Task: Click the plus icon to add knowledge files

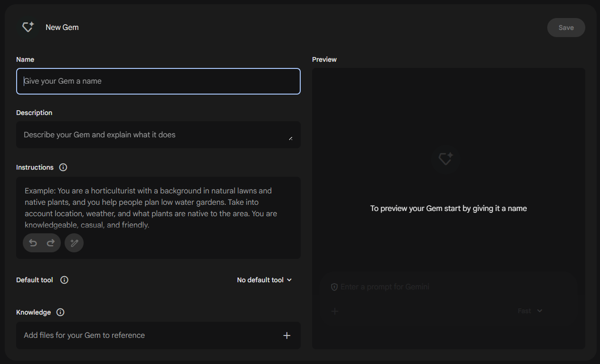Action: 287,335
